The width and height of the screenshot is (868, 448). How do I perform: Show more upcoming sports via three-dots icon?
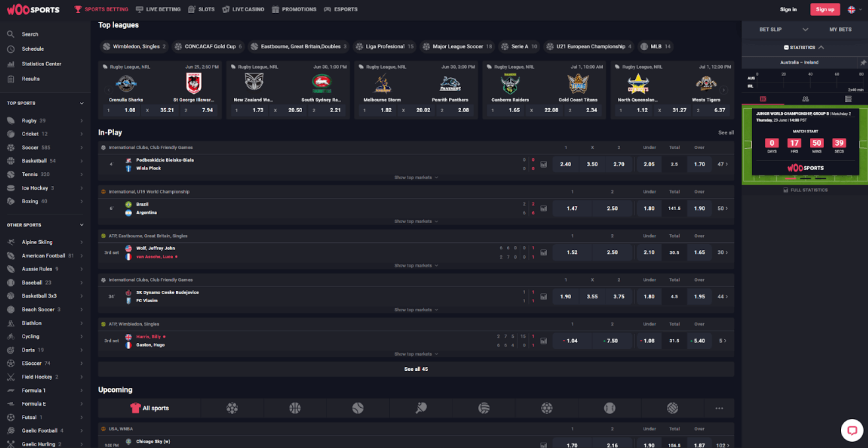pyautogui.click(x=719, y=408)
